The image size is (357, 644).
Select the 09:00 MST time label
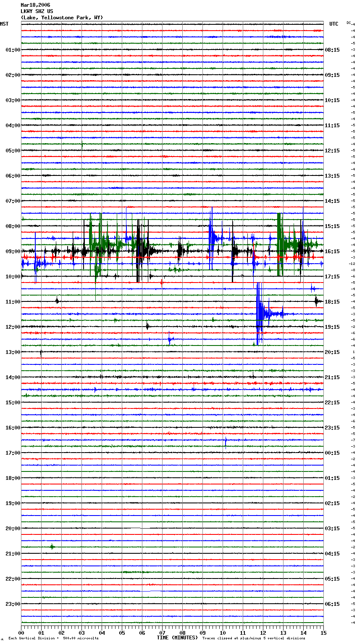point(13,251)
